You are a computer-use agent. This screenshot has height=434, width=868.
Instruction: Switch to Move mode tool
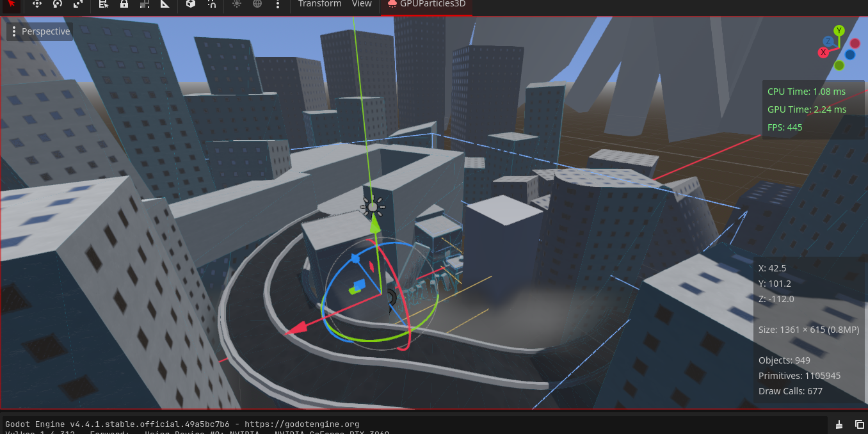(37, 4)
